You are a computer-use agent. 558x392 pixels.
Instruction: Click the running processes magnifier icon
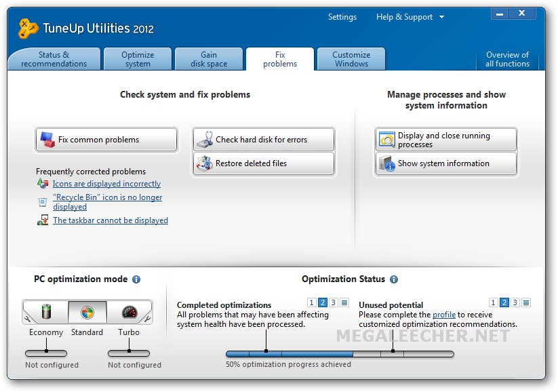[386, 140]
